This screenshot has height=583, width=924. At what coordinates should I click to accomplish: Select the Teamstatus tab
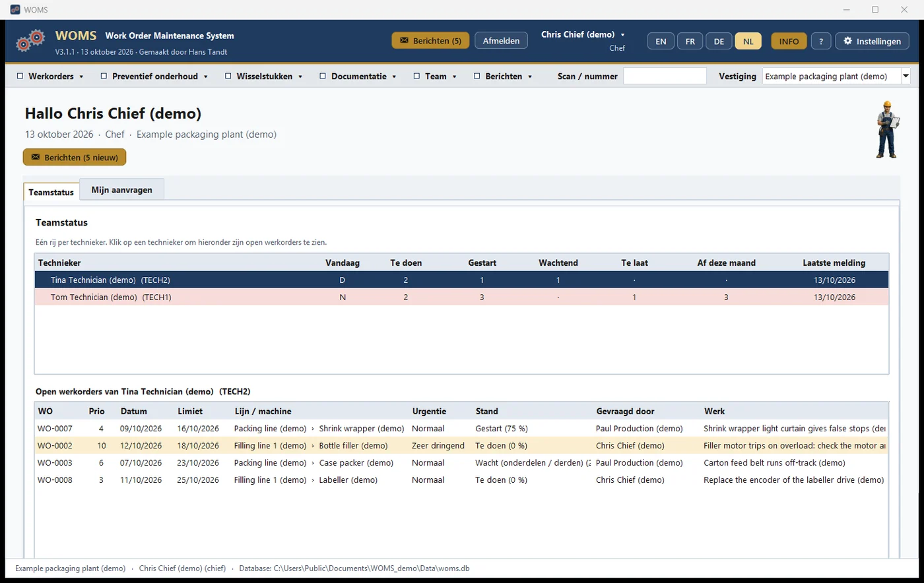pos(51,192)
